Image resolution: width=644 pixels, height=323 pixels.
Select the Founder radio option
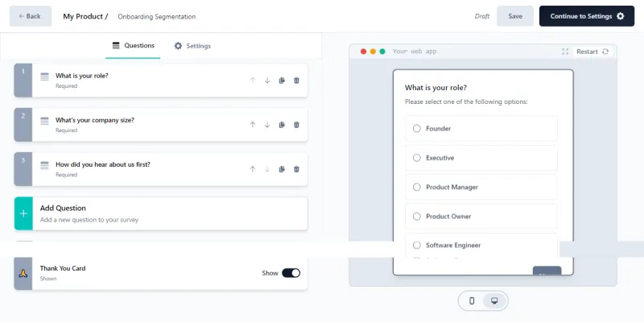417,129
